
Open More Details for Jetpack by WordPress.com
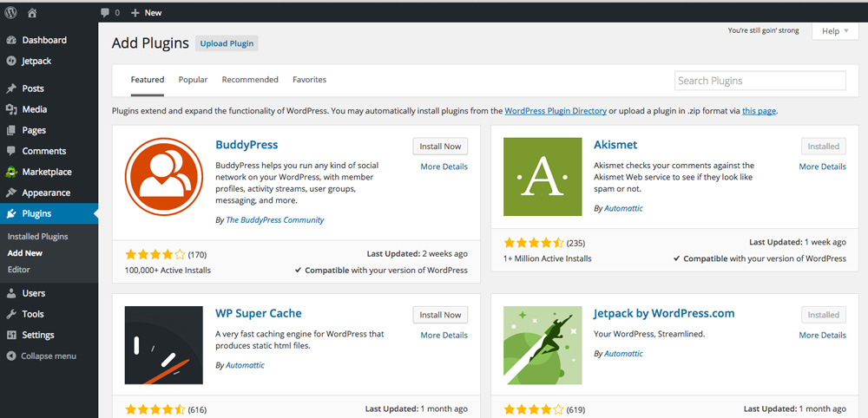(x=823, y=335)
